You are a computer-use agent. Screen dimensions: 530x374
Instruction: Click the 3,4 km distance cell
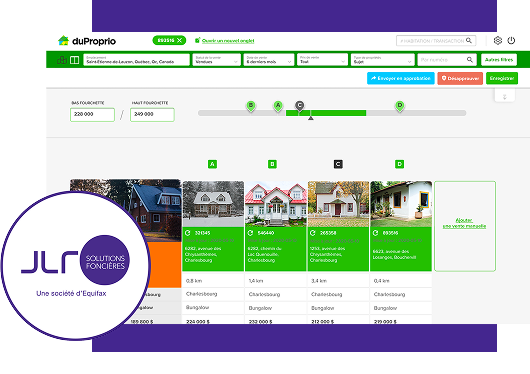point(338,281)
